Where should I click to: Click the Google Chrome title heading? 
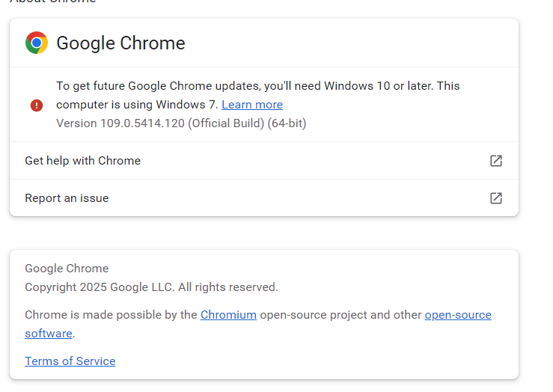point(120,43)
